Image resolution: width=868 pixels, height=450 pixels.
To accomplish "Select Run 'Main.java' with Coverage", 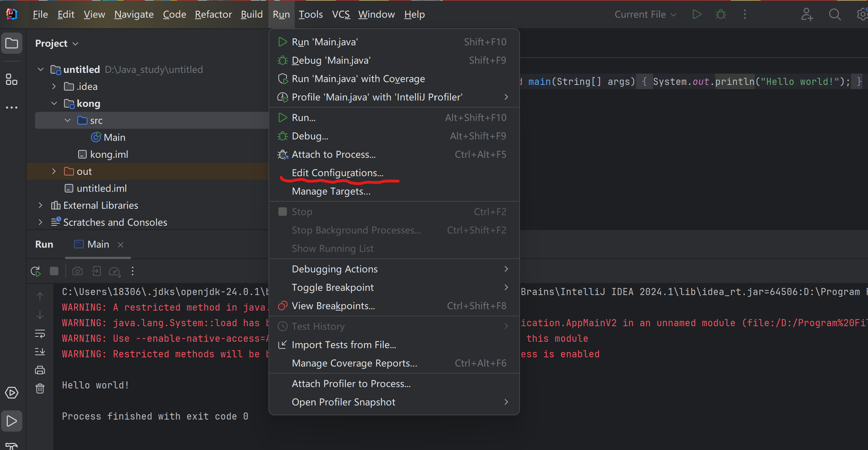I will pos(394,79).
